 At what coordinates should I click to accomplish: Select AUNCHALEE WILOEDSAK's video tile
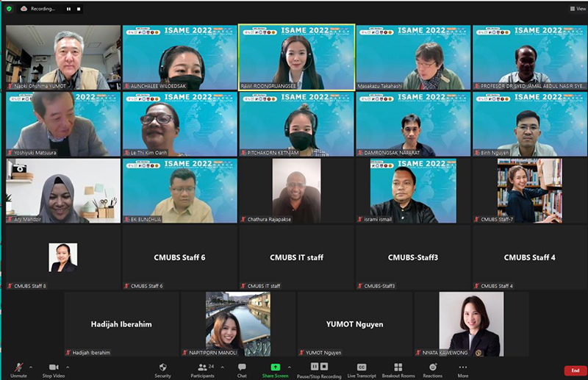(x=180, y=57)
